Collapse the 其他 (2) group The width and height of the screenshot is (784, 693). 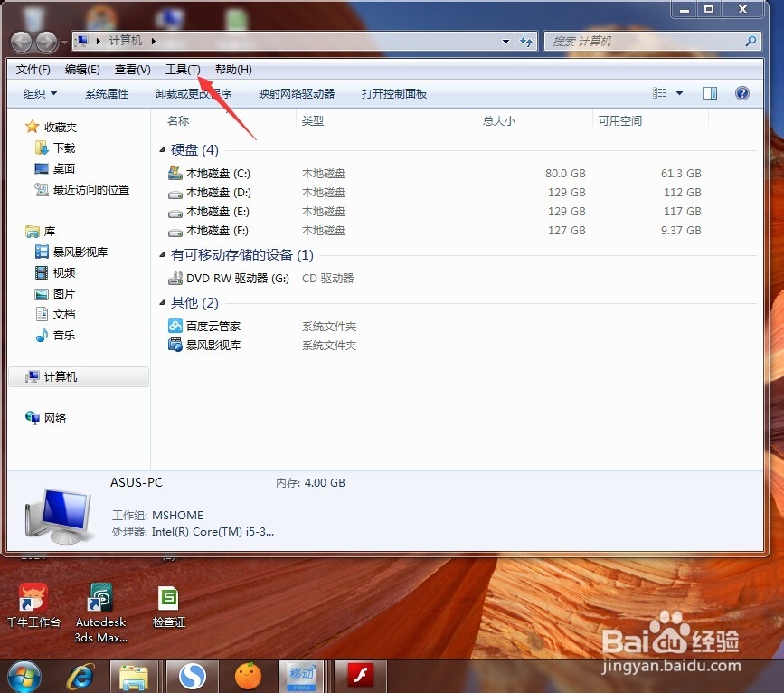(x=162, y=302)
